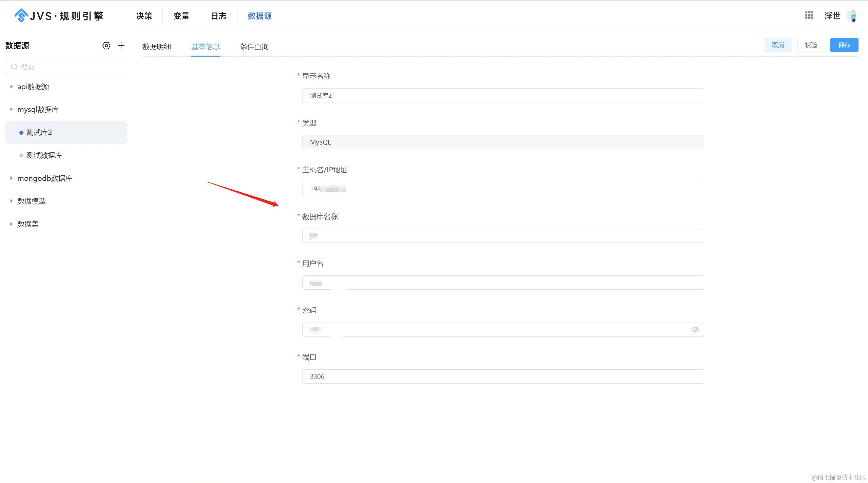868x483 pixels.
Task: Click the 校验 button
Action: tap(811, 45)
